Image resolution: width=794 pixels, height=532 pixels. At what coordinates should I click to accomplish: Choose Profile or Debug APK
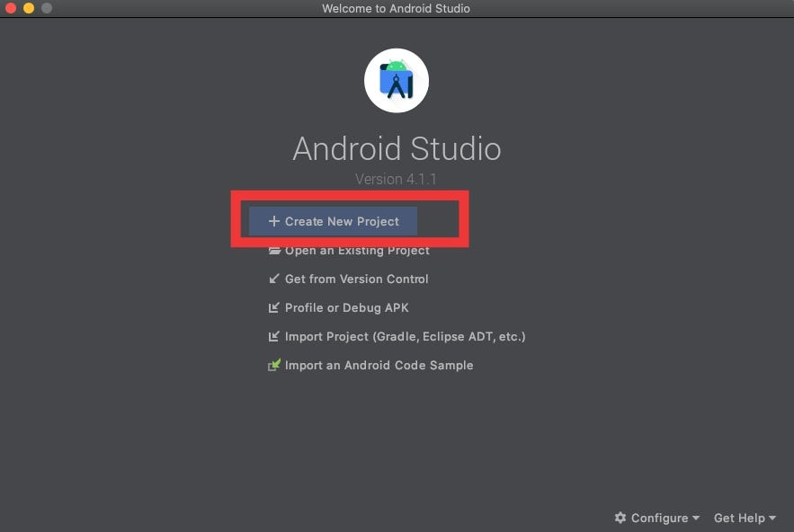(x=346, y=307)
